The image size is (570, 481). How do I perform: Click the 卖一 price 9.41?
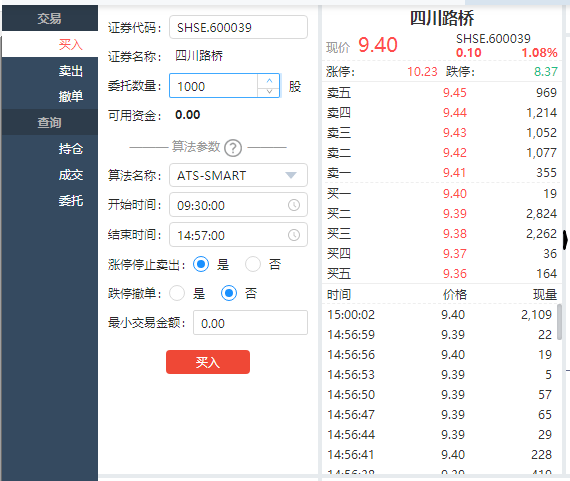click(454, 173)
